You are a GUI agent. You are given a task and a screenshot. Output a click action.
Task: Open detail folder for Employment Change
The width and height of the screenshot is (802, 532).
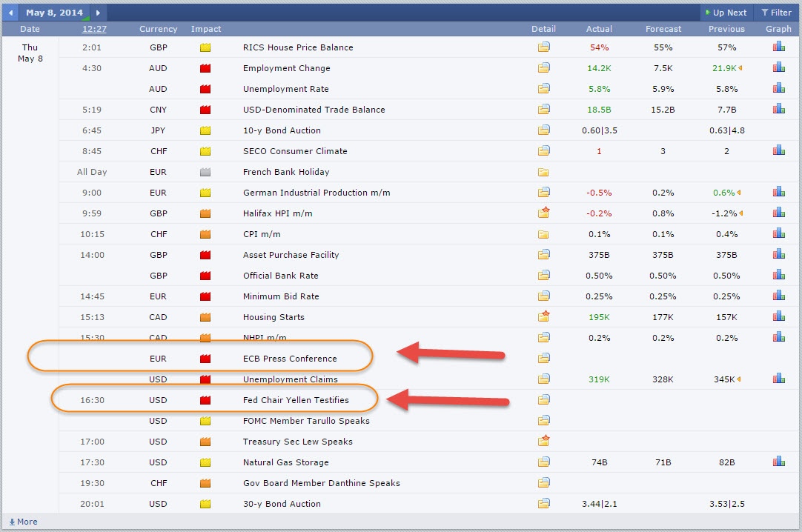(x=544, y=67)
